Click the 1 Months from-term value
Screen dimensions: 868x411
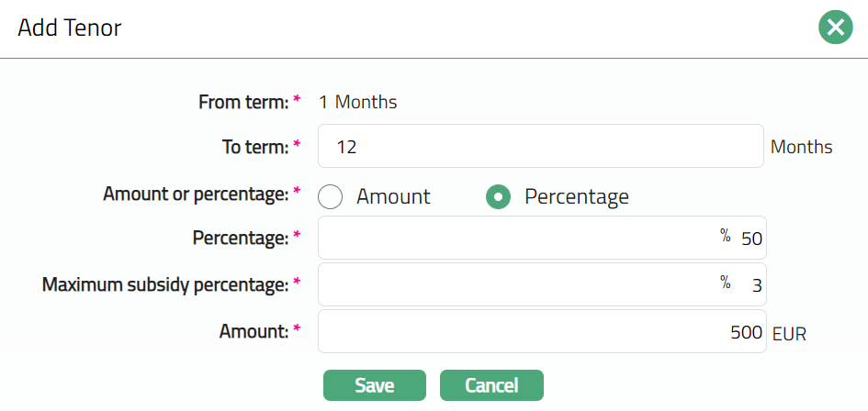click(357, 102)
